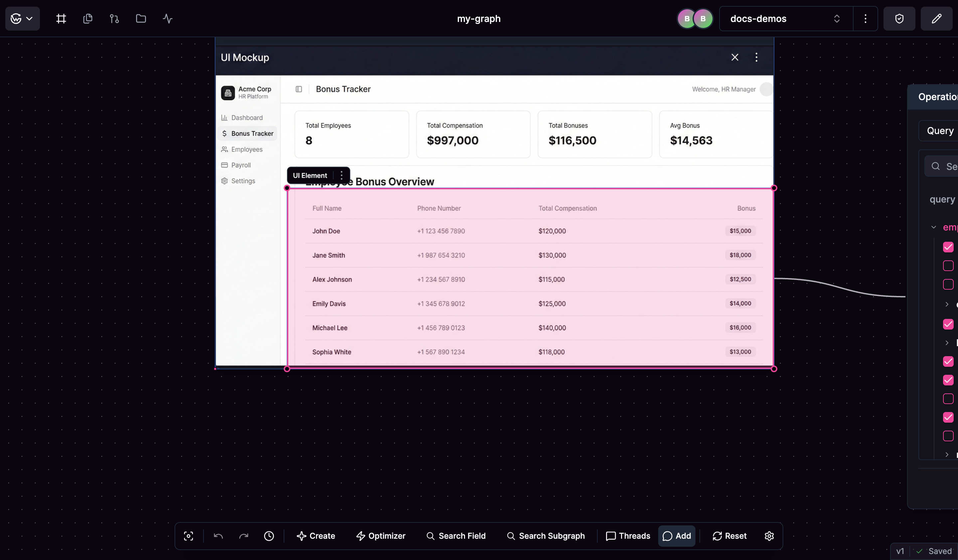Open the folder icon in the top toolbar
Viewport: 958px width, 560px height.
pyautogui.click(x=140, y=18)
